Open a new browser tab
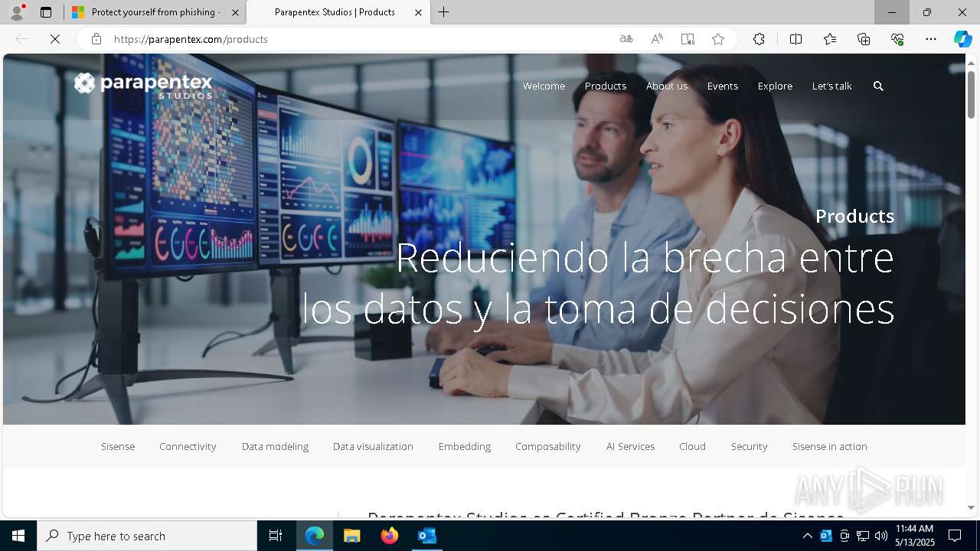Image resolution: width=980 pixels, height=551 pixels. 444,12
